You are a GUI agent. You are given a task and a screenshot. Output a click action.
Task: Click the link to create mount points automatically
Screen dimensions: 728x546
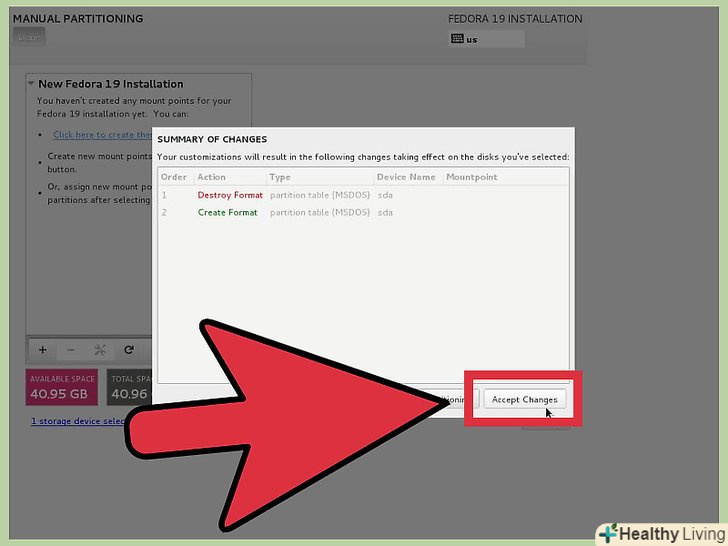tap(102, 135)
